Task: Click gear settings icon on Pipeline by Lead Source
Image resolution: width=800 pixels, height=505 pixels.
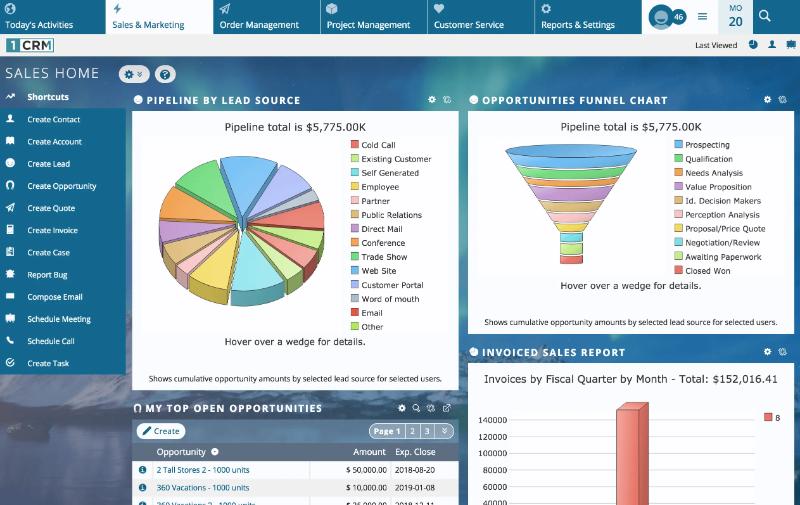Action: (432, 100)
